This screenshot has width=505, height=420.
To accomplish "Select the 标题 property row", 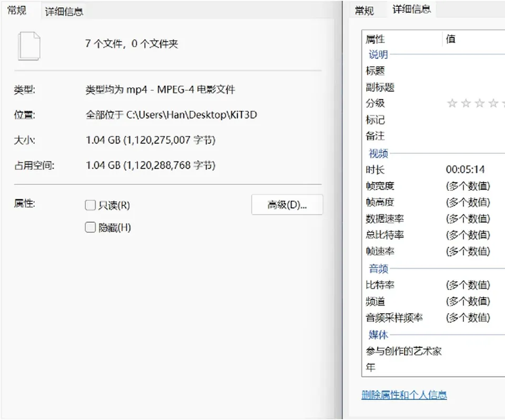I will [434, 71].
